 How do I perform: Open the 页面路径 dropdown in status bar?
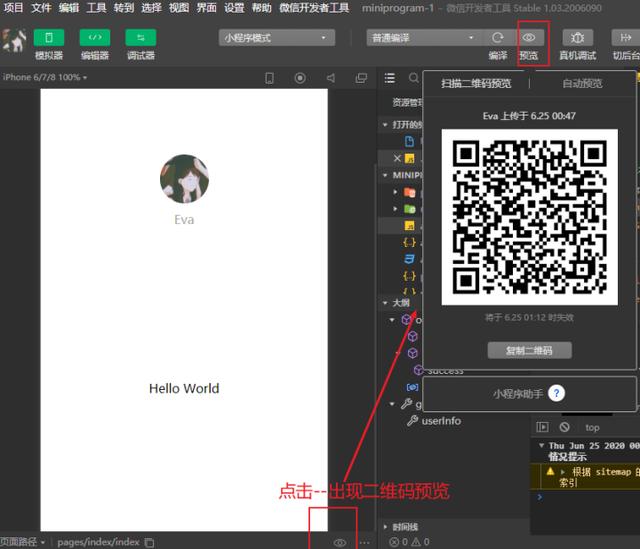(22, 542)
